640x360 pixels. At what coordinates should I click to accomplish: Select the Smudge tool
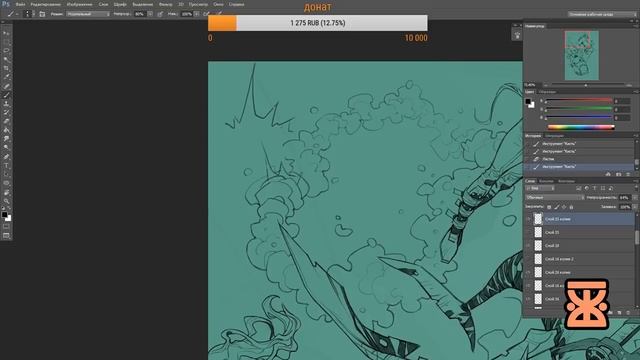point(6,139)
